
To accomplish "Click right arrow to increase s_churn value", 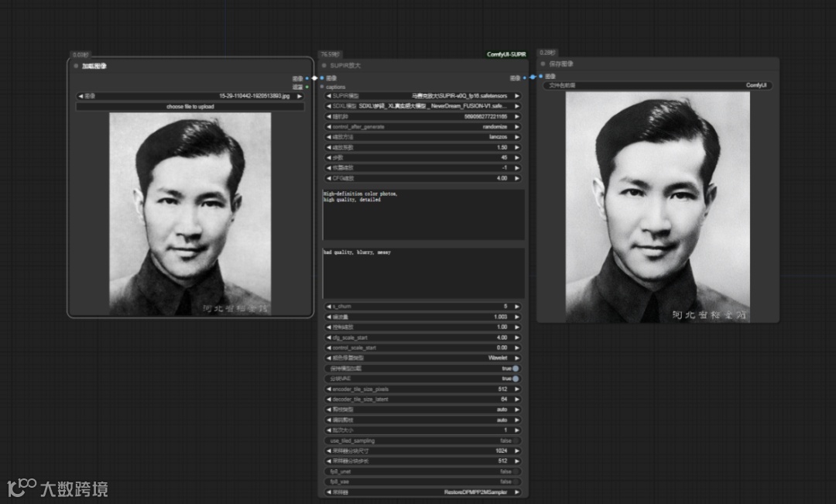I will click(x=517, y=307).
